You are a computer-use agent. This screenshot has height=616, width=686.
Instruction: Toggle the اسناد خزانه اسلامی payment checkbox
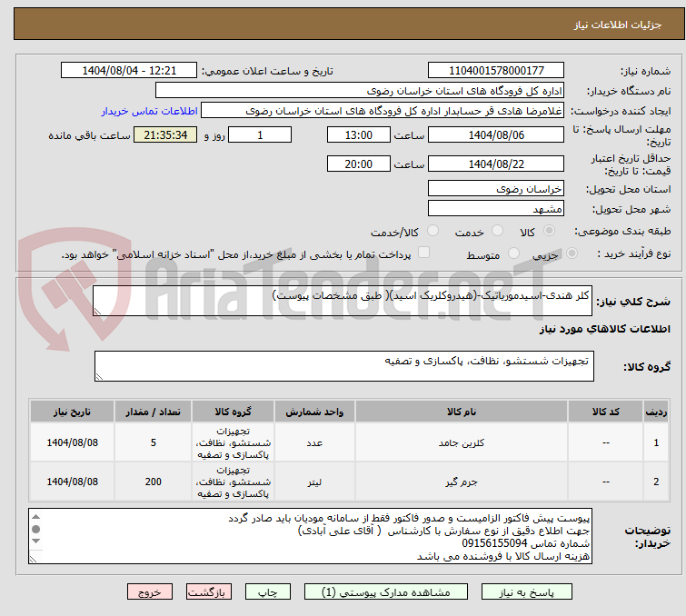pyautogui.click(x=423, y=253)
